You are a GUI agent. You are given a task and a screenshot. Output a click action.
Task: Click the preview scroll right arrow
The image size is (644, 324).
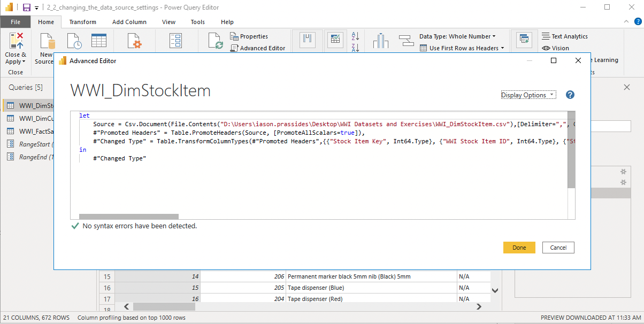tap(479, 307)
